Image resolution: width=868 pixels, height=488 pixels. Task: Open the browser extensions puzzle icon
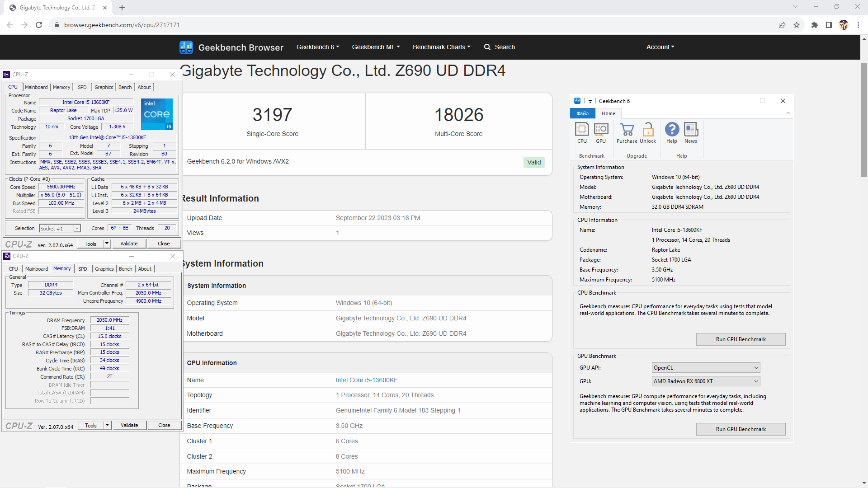coord(814,25)
